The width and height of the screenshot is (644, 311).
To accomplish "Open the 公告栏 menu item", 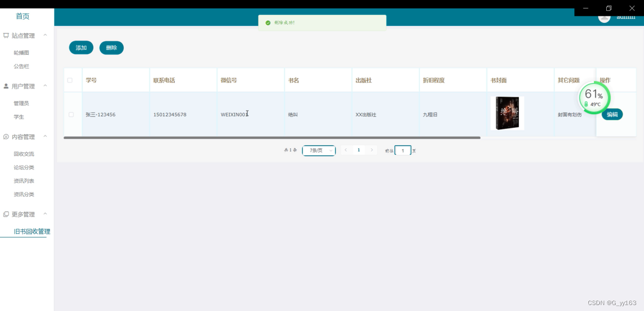I will pyautogui.click(x=21, y=66).
